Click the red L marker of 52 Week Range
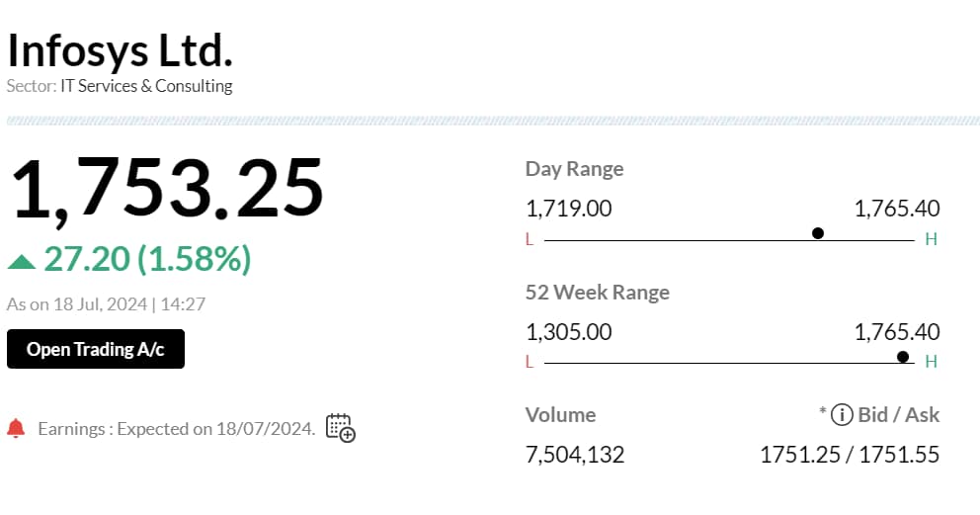 point(530,362)
